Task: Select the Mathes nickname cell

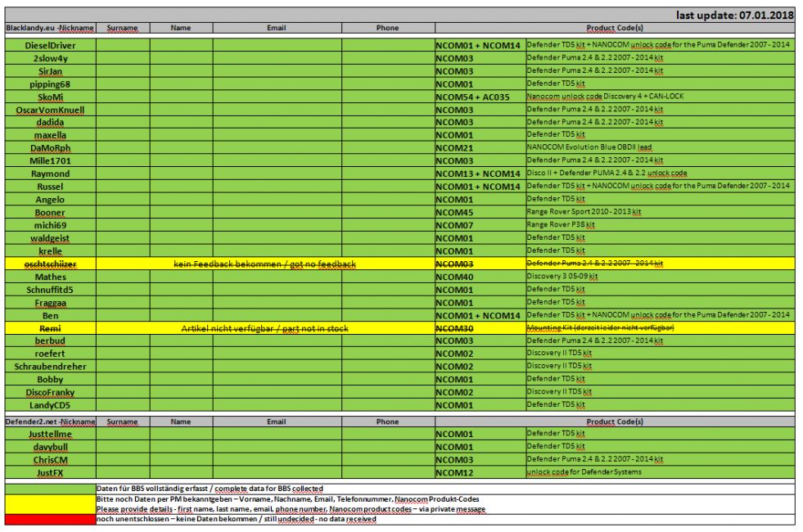Action: click(50, 277)
